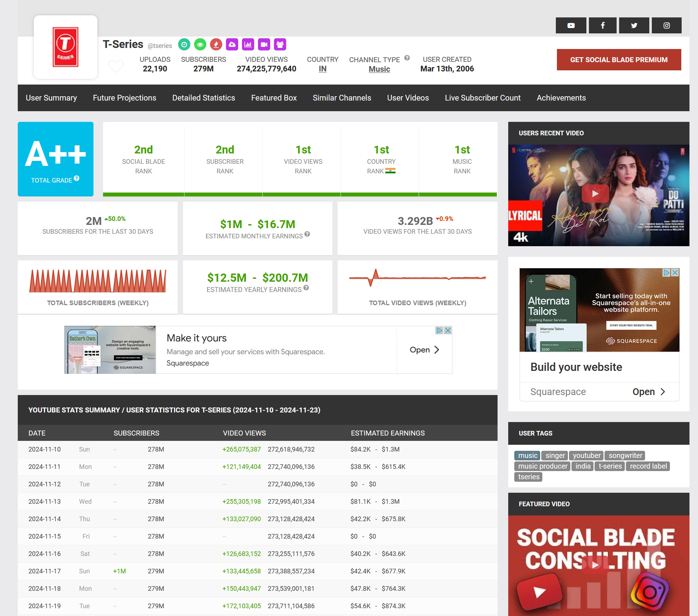This screenshot has width=698, height=616.
Task: Click the 't-series' user tag
Action: pos(610,466)
